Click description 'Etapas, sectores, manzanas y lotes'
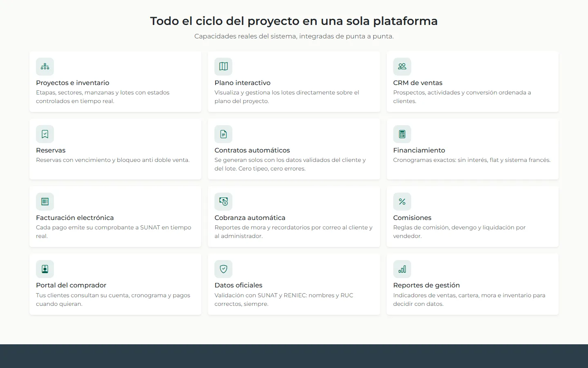 tap(103, 97)
